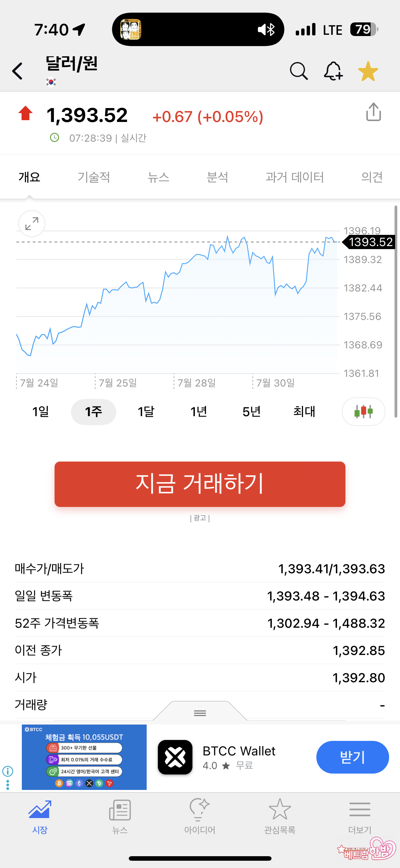Select the 1일 time range
The width and height of the screenshot is (400, 868).
click(x=41, y=411)
